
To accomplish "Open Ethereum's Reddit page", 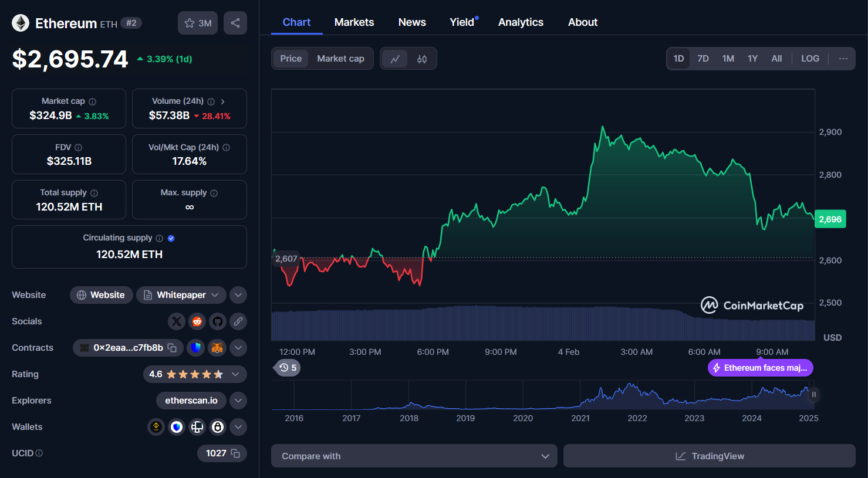I will 197,321.
